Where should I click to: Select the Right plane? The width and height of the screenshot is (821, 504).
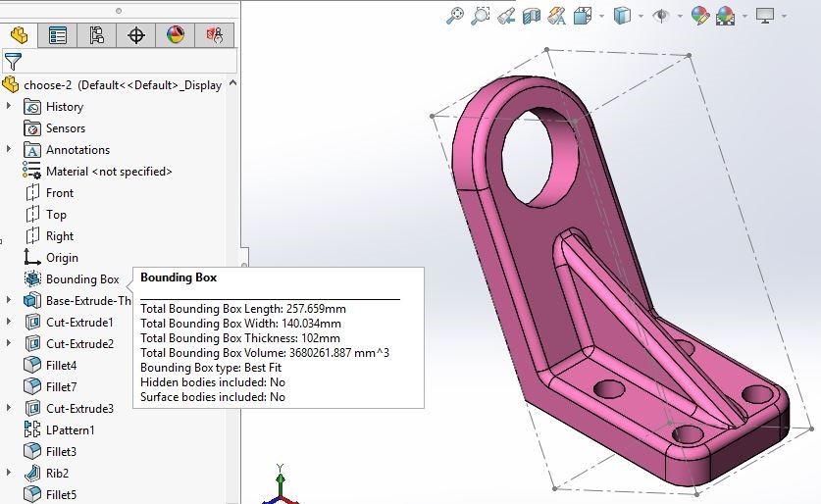click(49, 236)
